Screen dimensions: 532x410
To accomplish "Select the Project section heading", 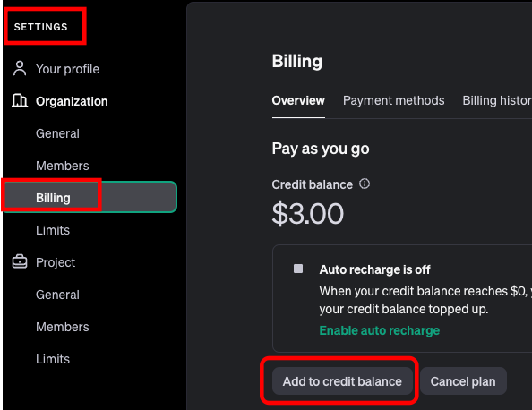I will pyautogui.click(x=56, y=262).
